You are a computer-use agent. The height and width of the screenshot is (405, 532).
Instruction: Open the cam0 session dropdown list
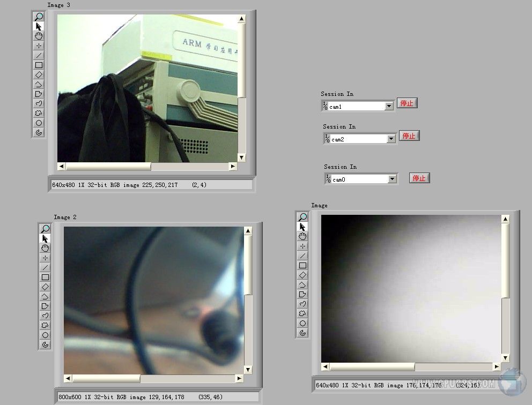(393, 179)
